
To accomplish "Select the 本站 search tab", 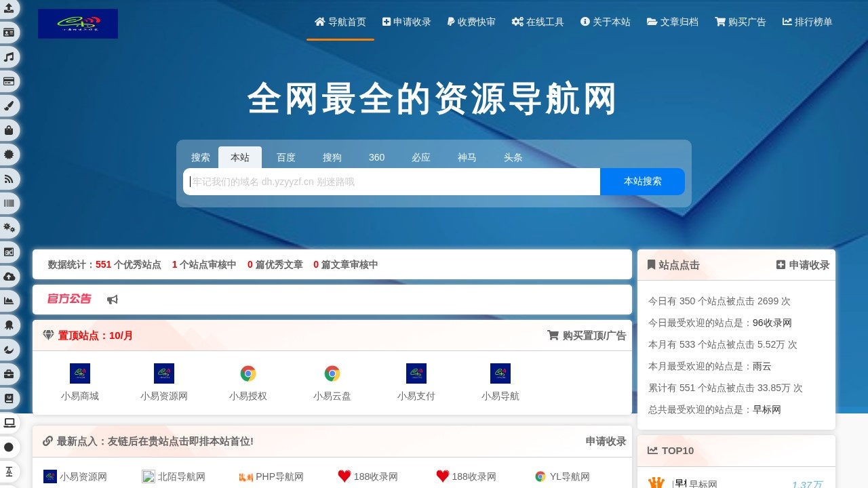I will (x=240, y=157).
